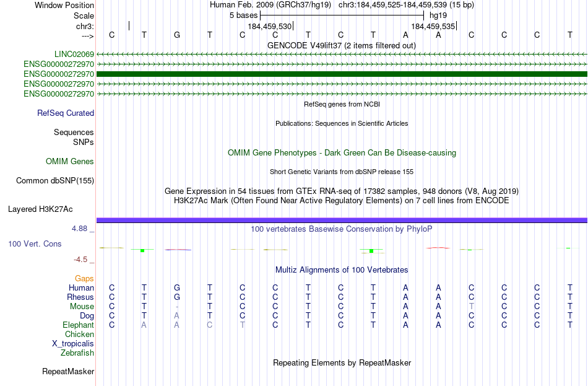Open the GTEx Gene Expression in 54 tissues title
588x386 pixels.
point(342,191)
